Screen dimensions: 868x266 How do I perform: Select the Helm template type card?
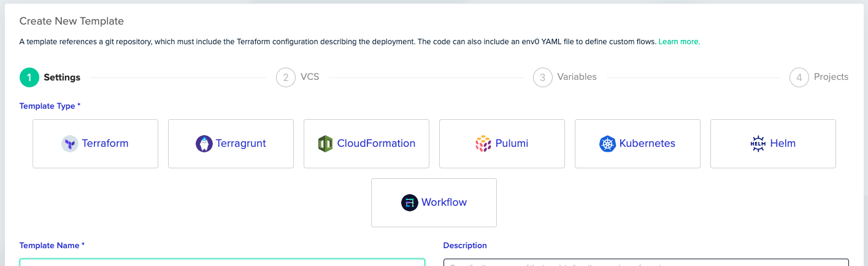pos(773,144)
